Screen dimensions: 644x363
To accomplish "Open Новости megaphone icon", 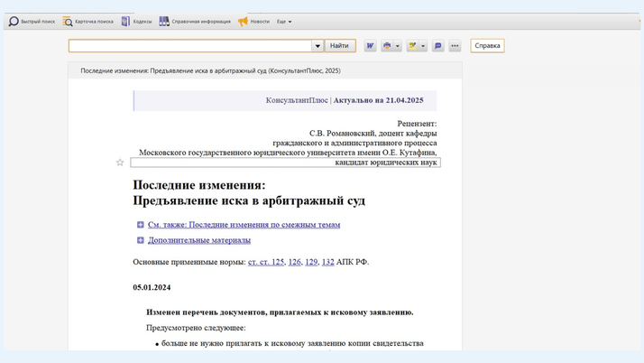I will [244, 22].
